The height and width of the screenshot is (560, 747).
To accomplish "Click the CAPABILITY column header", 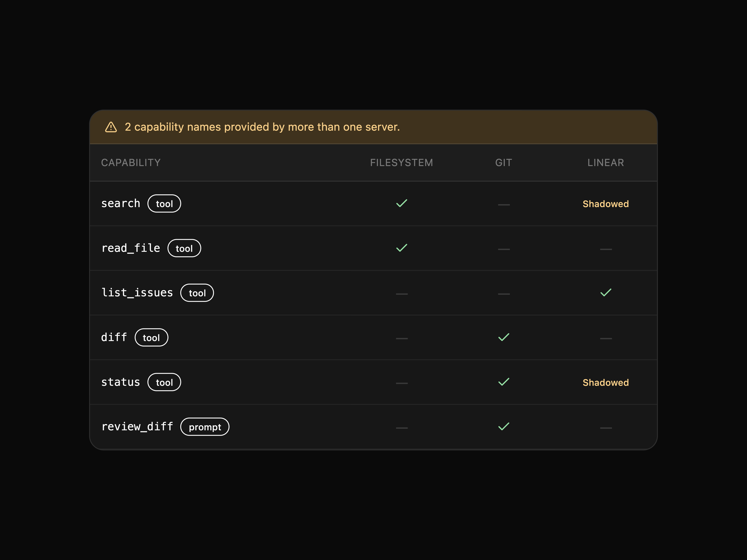I will [131, 163].
